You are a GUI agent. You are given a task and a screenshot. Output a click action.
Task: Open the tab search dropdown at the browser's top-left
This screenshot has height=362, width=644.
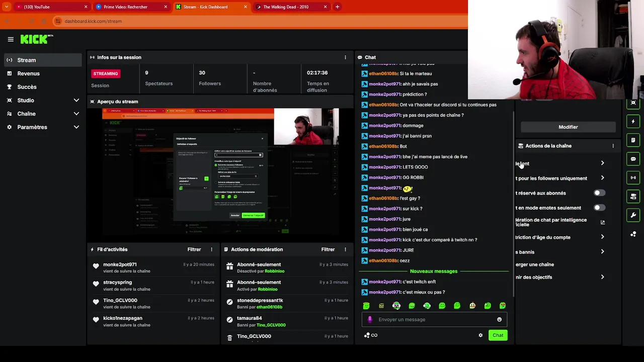click(6, 7)
